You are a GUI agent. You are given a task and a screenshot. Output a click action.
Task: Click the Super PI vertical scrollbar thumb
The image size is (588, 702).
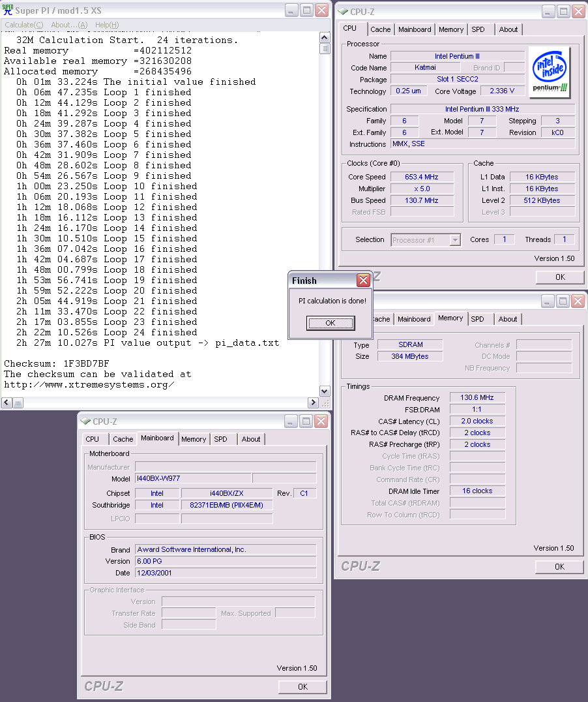coord(325,48)
